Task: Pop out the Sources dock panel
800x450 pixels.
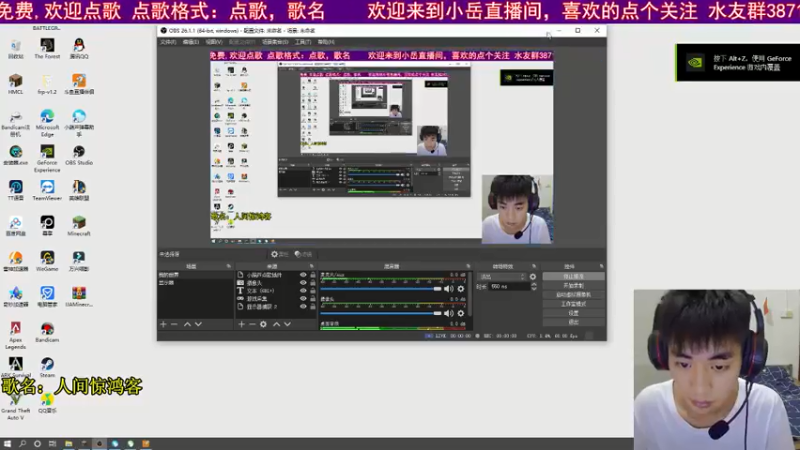Action: coord(311,266)
